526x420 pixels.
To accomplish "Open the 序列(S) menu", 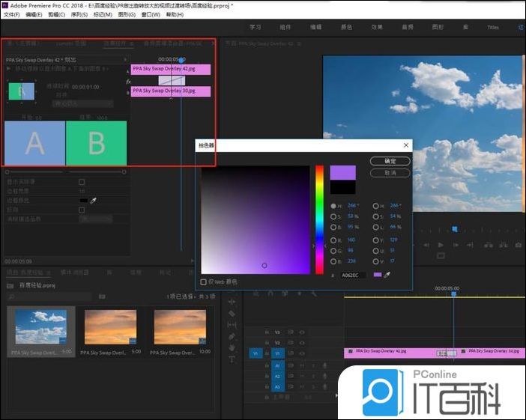I will [79, 14].
